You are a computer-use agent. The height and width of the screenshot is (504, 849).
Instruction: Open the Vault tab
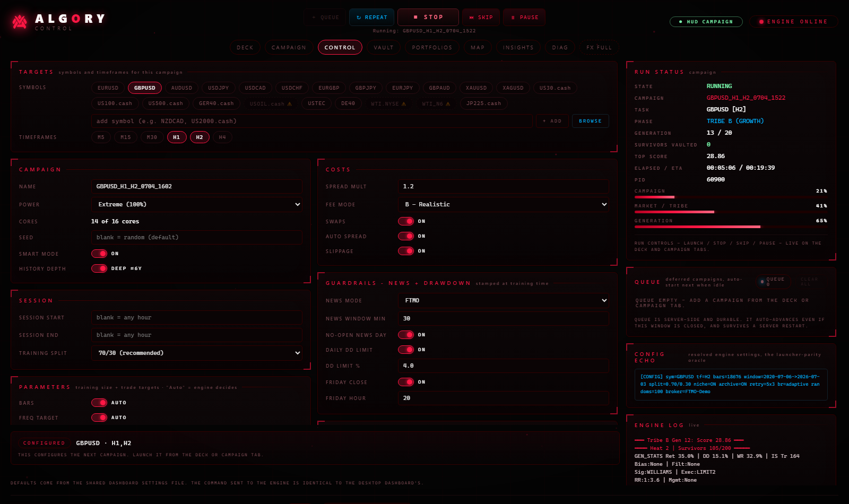384,48
